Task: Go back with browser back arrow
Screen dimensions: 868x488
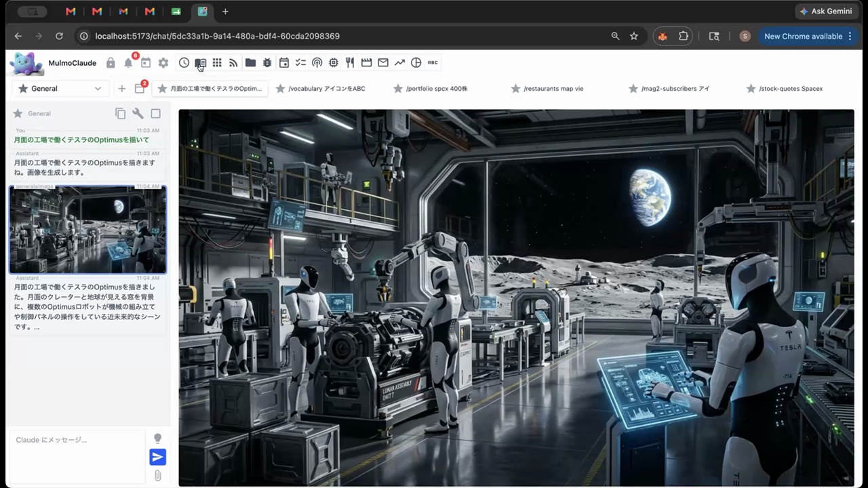Action: (x=18, y=36)
